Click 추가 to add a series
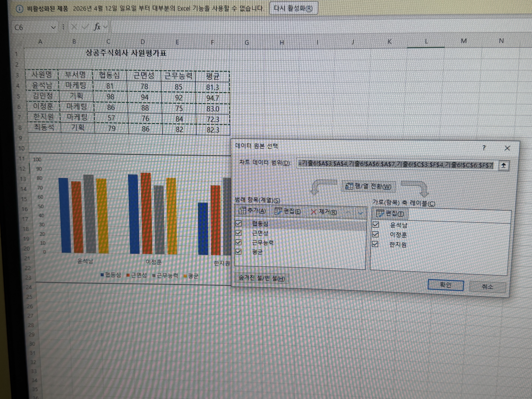Viewport: 532px width, 399px height. (x=252, y=211)
